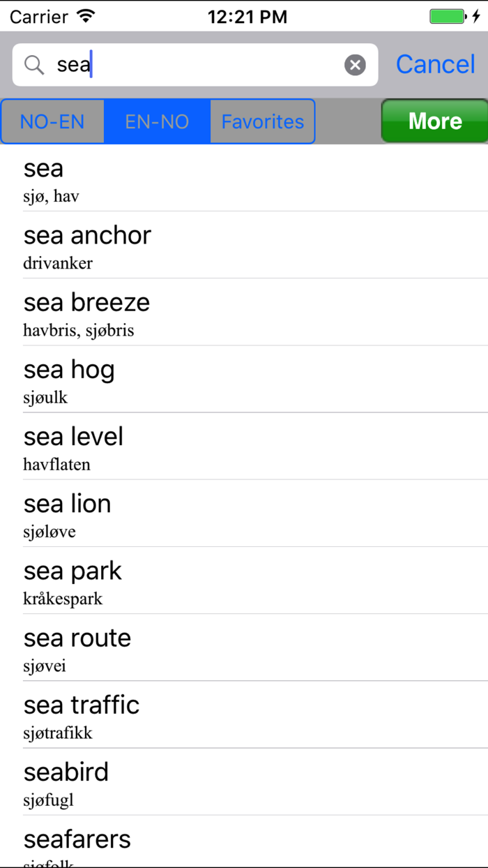The width and height of the screenshot is (488, 868).
Task: Select the EN-NO dictionary tab
Action: tap(156, 121)
